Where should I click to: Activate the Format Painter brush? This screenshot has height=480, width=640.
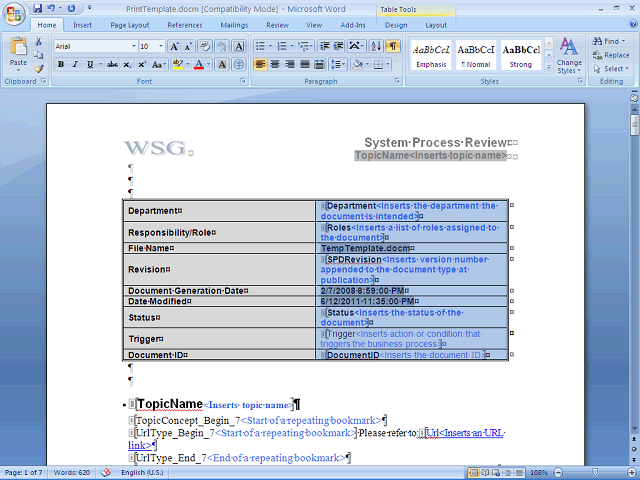[39, 69]
